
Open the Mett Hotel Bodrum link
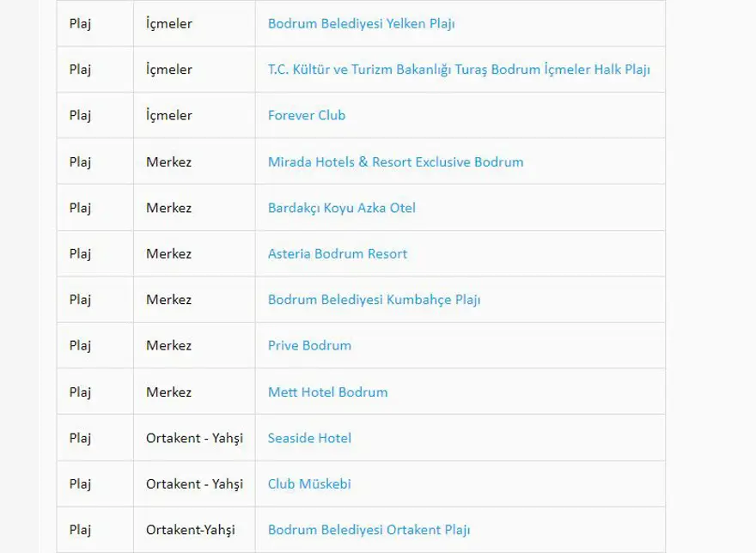pyautogui.click(x=327, y=392)
